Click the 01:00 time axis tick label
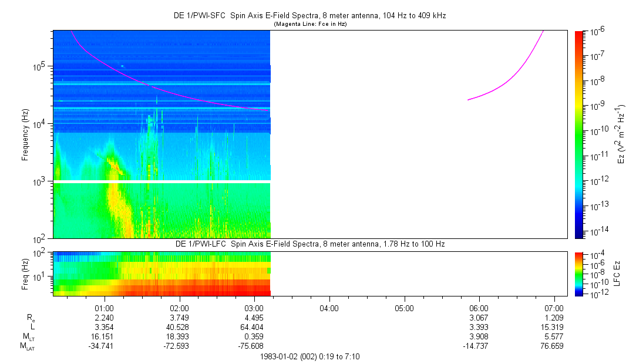Screen dimensions: 636x364 coord(104,308)
